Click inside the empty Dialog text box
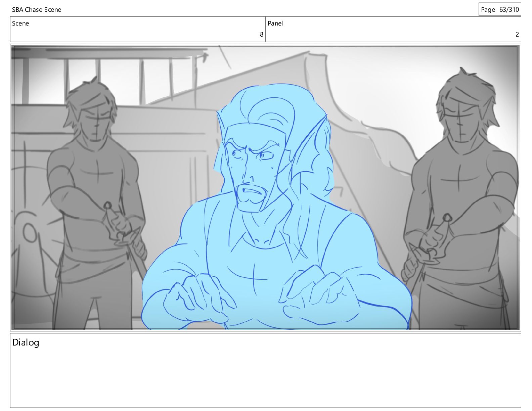 pyautogui.click(x=266, y=370)
